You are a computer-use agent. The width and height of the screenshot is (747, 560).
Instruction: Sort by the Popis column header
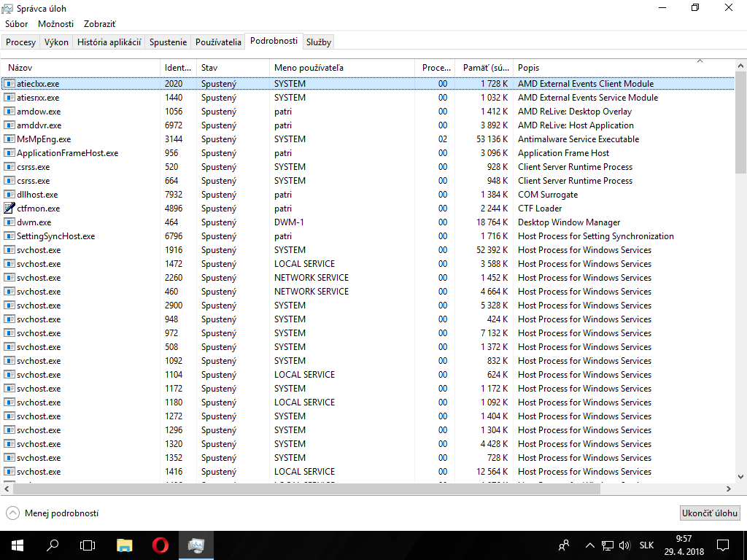point(624,68)
